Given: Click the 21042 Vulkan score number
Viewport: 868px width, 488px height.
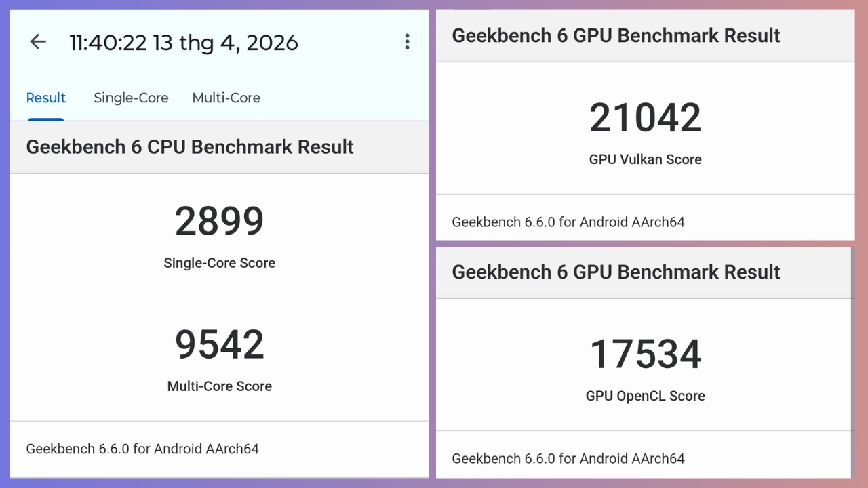Looking at the screenshot, I should (645, 118).
